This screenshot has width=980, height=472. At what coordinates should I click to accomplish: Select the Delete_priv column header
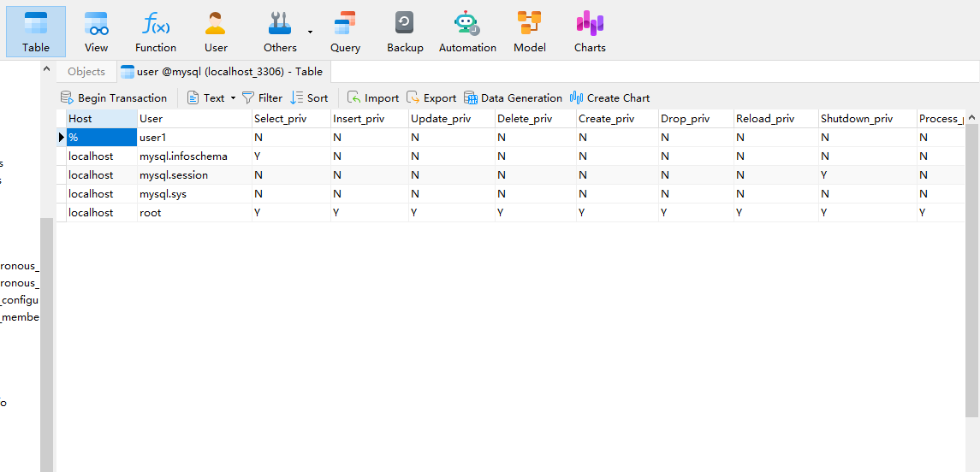(536, 119)
